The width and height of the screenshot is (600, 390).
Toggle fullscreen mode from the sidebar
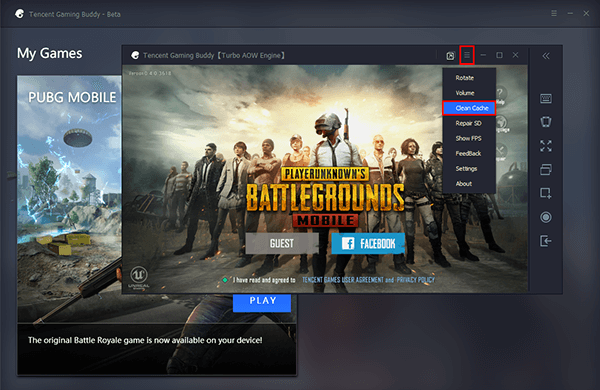click(546, 146)
